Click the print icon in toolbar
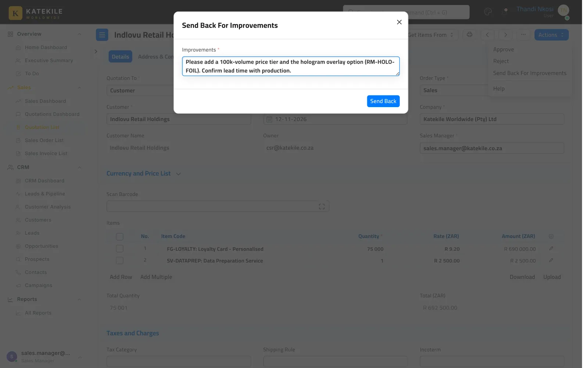 point(469,35)
